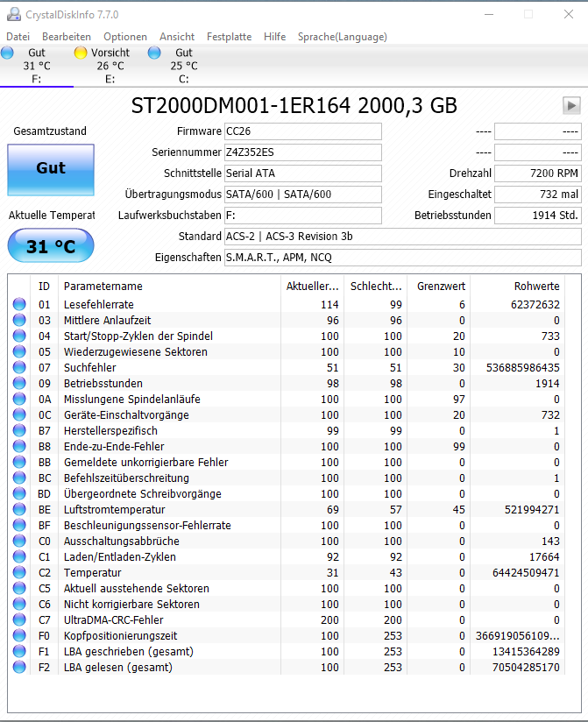Screen dimensions: 588x722
Task: Click the 31 °C temperature button
Action: 51,246
